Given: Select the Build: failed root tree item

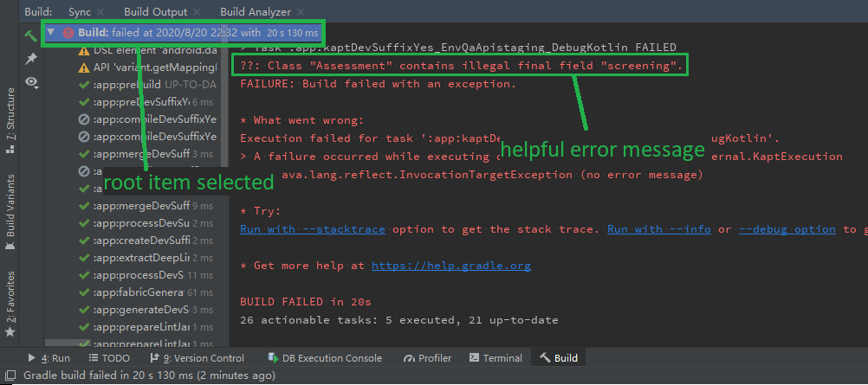Looking at the screenshot, I should (184, 33).
